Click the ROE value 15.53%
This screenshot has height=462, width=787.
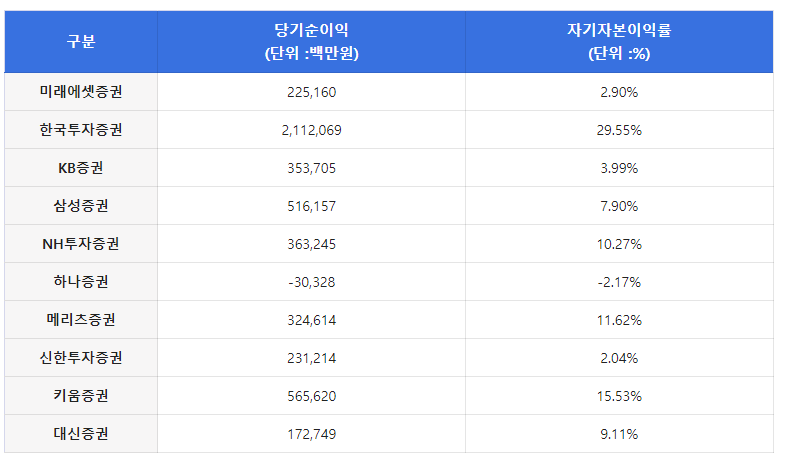pos(619,396)
